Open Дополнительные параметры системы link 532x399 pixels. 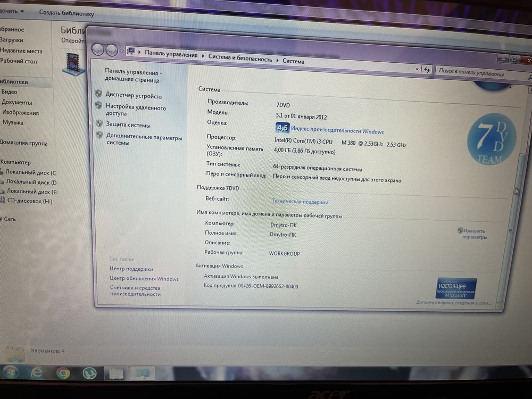[144, 140]
